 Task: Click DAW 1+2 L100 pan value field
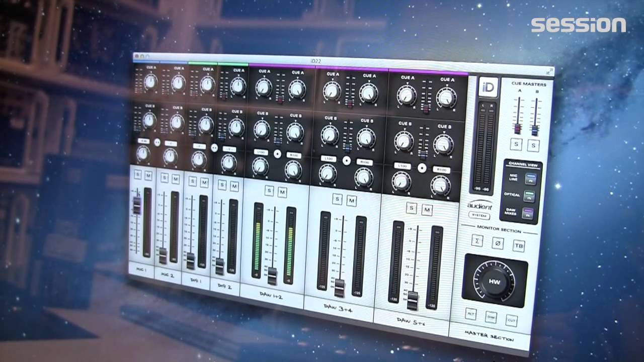260,151
